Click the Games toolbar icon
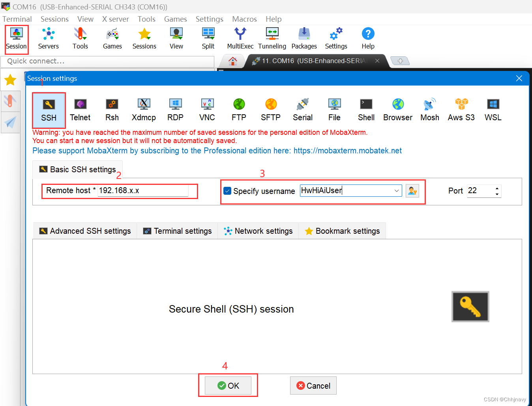 click(112, 39)
